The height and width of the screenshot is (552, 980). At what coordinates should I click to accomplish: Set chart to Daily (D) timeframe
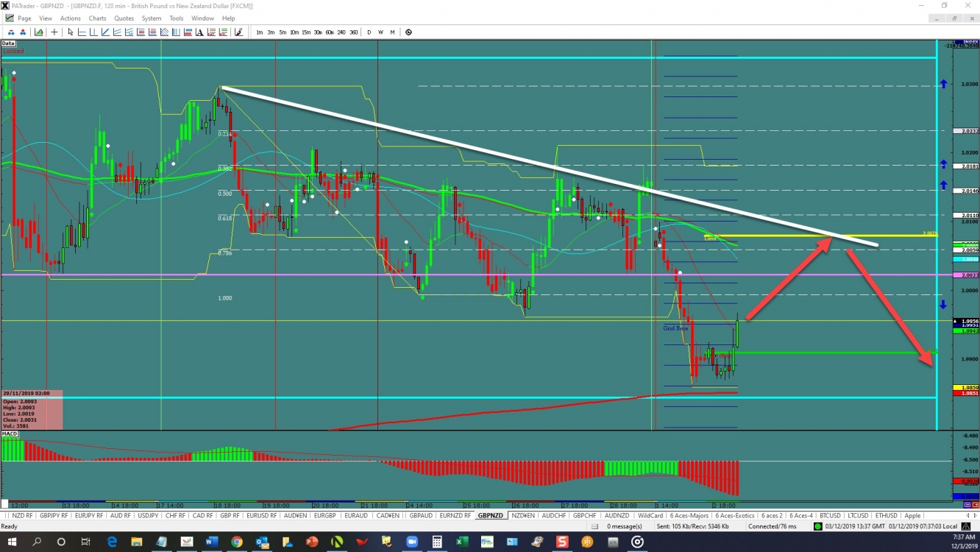(369, 32)
